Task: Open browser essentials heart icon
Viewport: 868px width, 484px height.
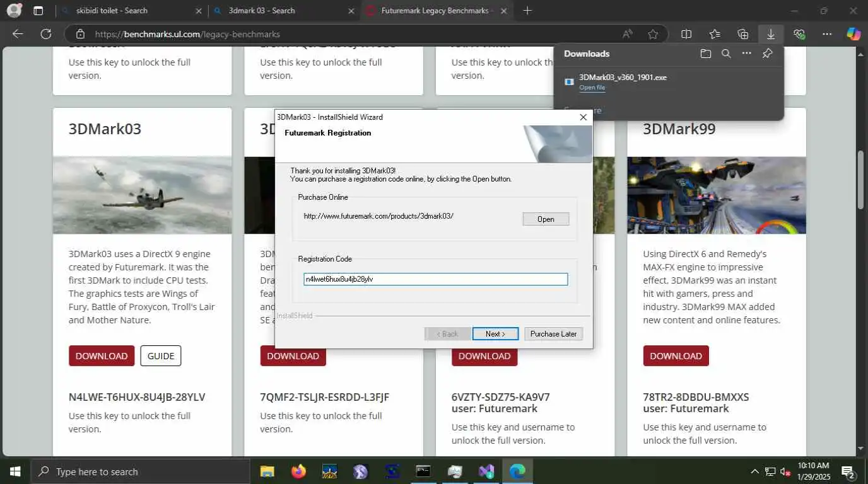Action: pos(799,34)
